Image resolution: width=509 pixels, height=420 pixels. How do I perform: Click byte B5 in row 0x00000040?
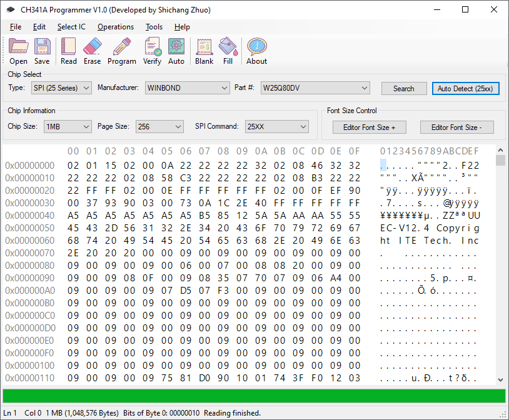tap(204, 216)
